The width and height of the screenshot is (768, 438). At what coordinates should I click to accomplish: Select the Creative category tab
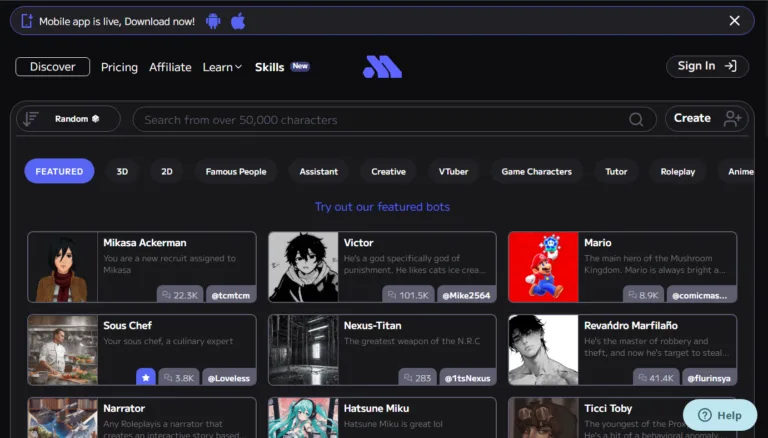pos(388,171)
